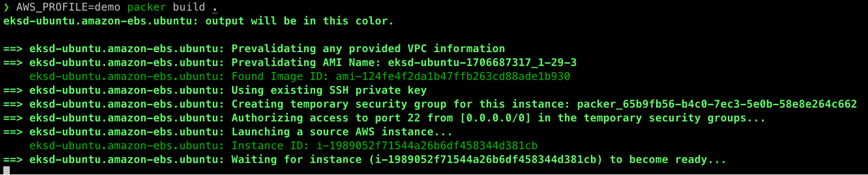The height and width of the screenshot is (175, 868).
Task: Click the shell prompt chevron symbol
Action: click(7, 7)
